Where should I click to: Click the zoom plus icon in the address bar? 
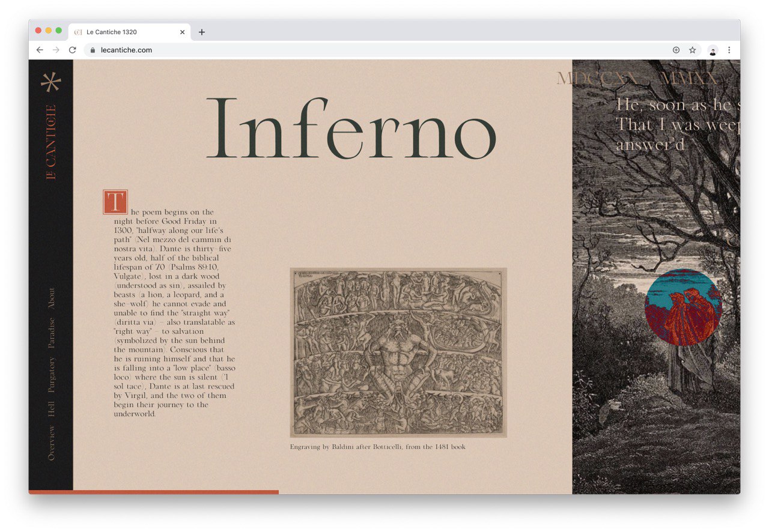tap(676, 50)
